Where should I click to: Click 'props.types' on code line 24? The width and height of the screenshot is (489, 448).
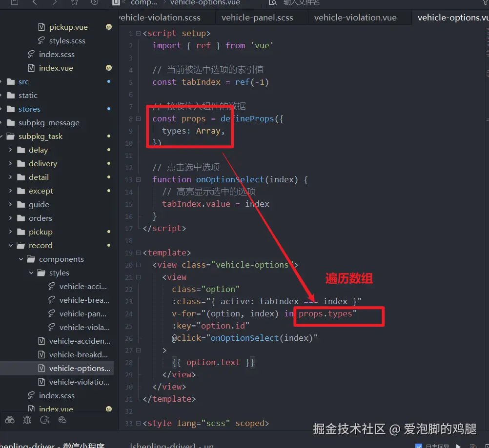326,314
